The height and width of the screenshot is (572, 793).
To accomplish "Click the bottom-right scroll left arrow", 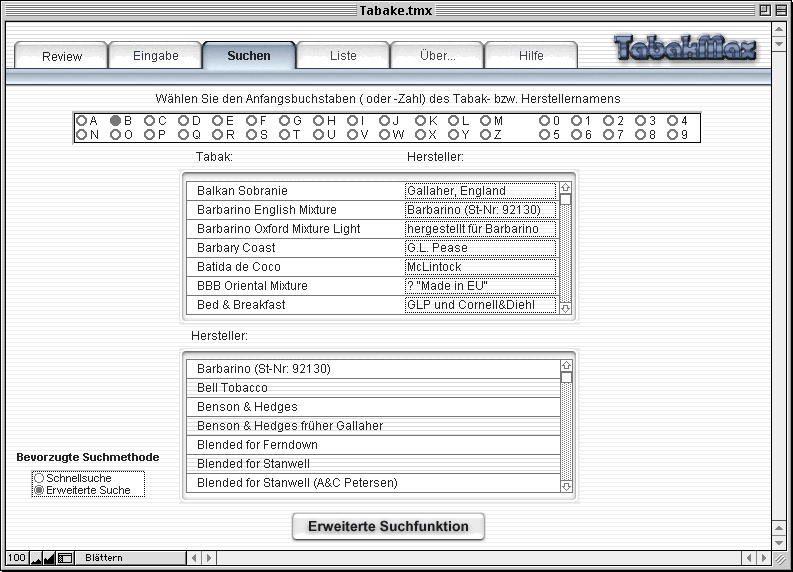I will pyautogui.click(x=749, y=558).
